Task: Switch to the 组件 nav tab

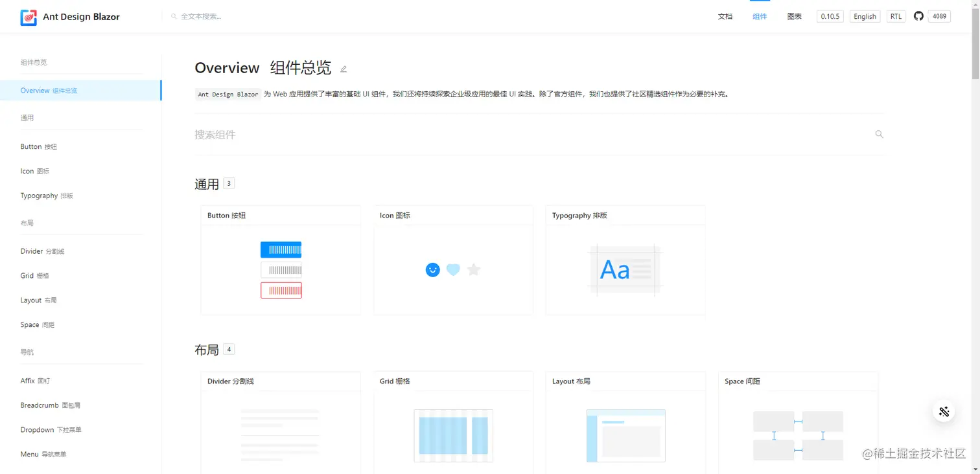Action: [x=760, y=16]
